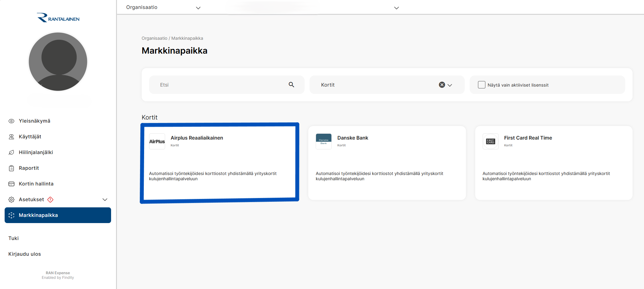The width and height of the screenshot is (644, 289).
Task: Click the Hiilinjalanjälki leaf icon
Action: tap(11, 153)
